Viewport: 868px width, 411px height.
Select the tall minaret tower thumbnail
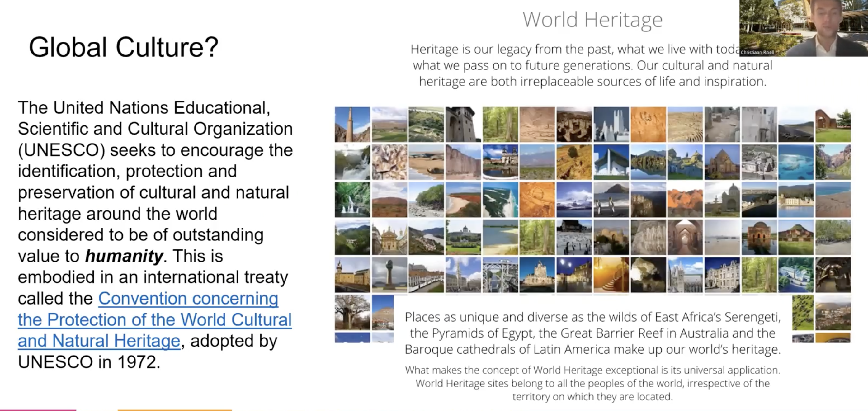pos(352,125)
